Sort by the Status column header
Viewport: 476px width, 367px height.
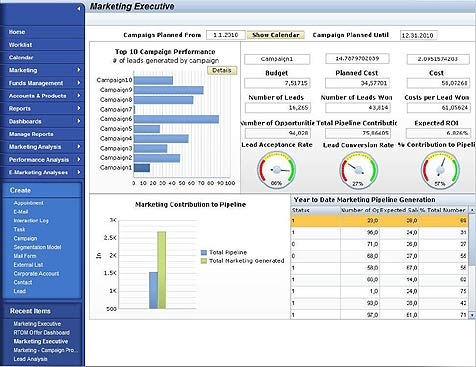[x=315, y=210]
